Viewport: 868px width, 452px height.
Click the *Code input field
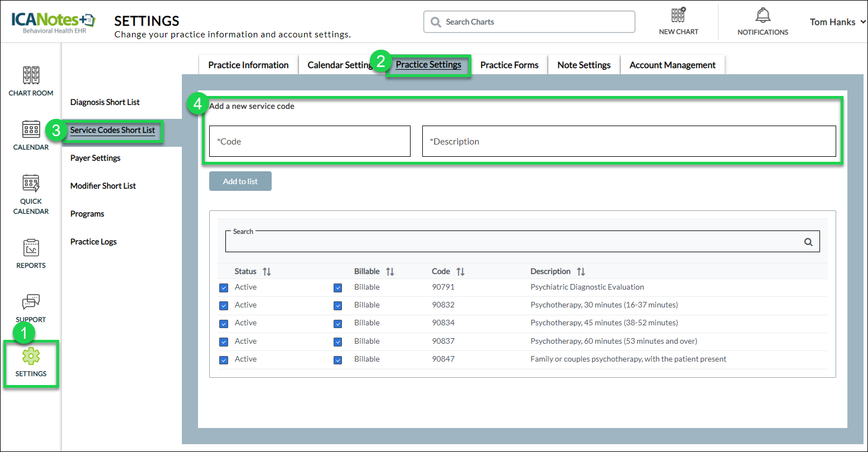(310, 141)
